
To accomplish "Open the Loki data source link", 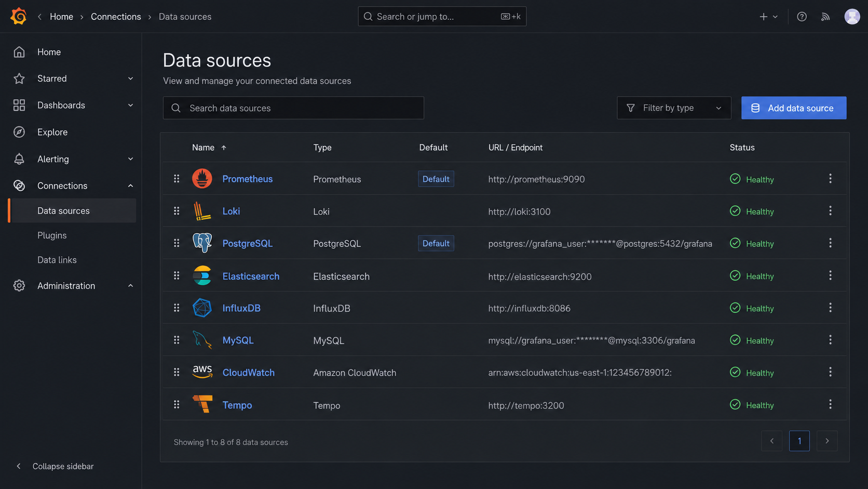I will (231, 211).
